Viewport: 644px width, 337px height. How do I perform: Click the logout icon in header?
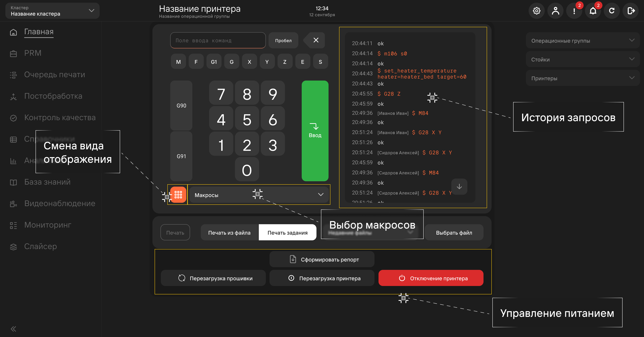tap(631, 11)
